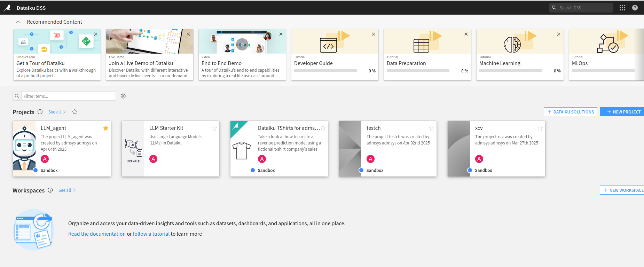Mark the testch project as favorite
Viewport: 644px width, 267px height.
click(432, 128)
